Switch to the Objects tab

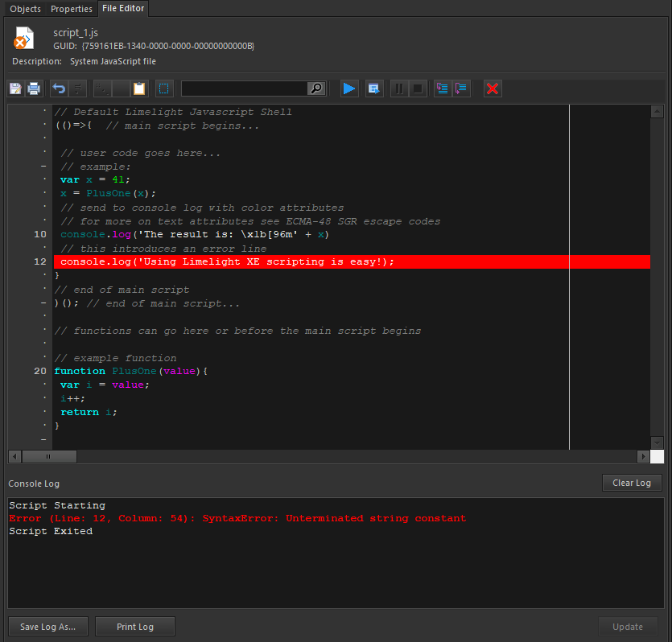[x=25, y=9]
